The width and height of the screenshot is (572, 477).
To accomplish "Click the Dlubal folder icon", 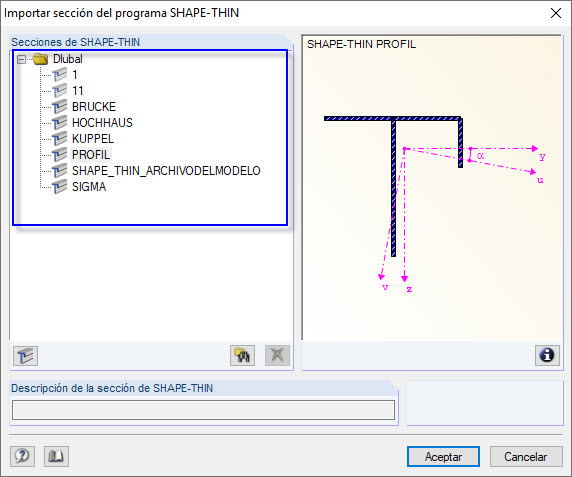I will (x=40, y=59).
